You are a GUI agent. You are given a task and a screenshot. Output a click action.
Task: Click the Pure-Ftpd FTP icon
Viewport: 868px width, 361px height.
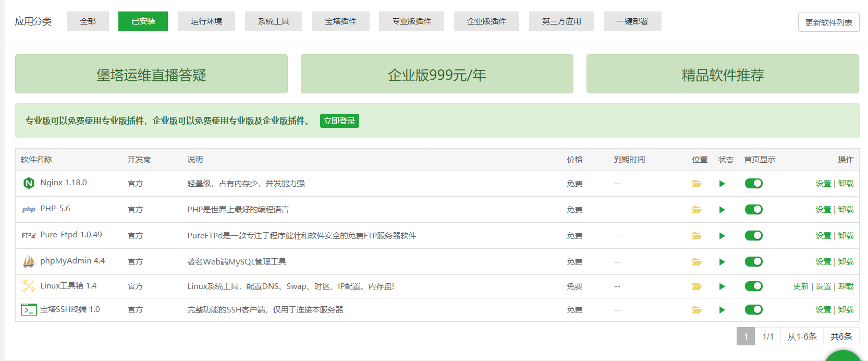point(29,235)
